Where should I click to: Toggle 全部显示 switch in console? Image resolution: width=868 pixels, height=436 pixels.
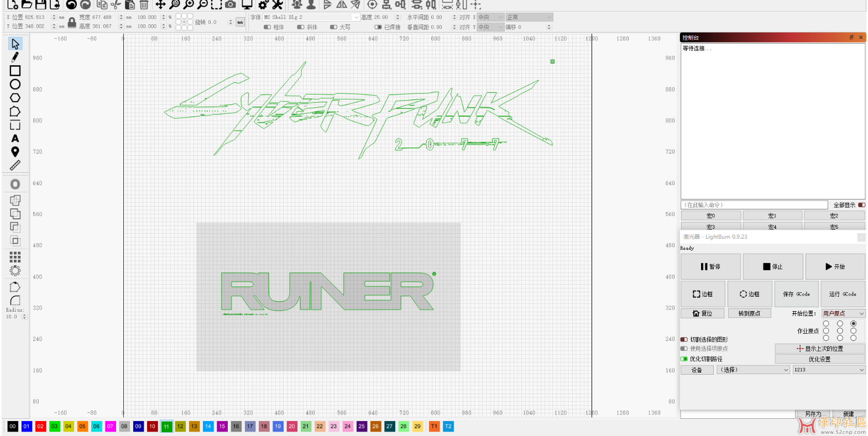[x=862, y=205]
